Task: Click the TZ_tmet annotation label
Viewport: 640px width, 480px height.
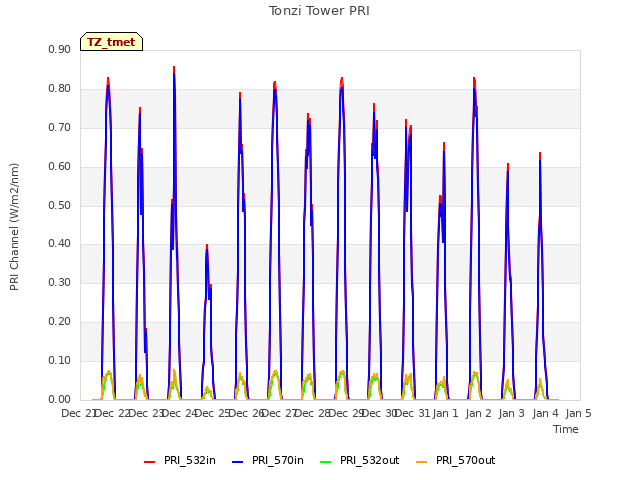Action: [111, 42]
